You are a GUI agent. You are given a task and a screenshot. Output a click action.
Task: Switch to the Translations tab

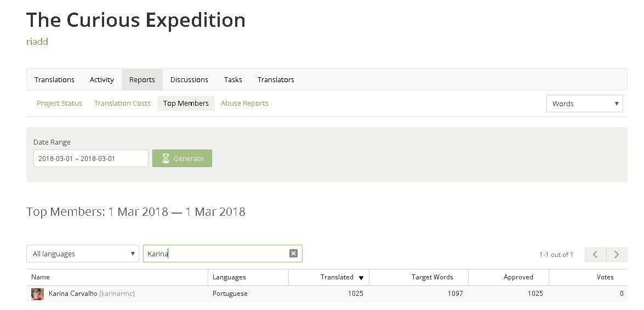pos(54,79)
